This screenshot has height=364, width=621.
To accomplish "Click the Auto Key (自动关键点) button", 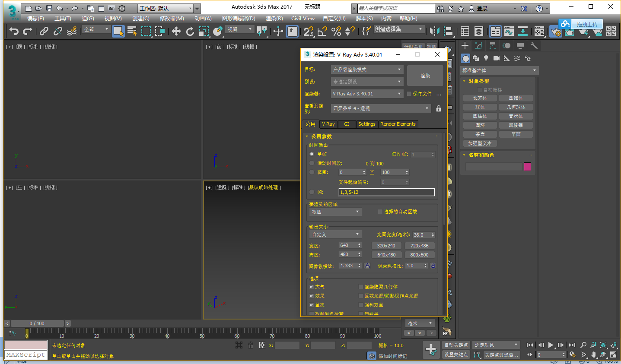I will tap(456, 345).
